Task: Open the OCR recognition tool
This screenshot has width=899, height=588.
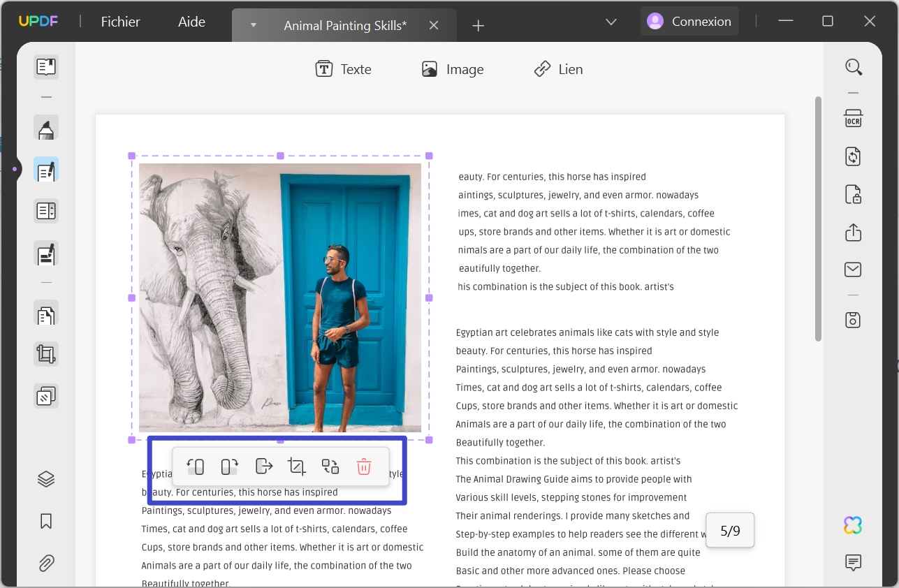Action: (x=853, y=119)
